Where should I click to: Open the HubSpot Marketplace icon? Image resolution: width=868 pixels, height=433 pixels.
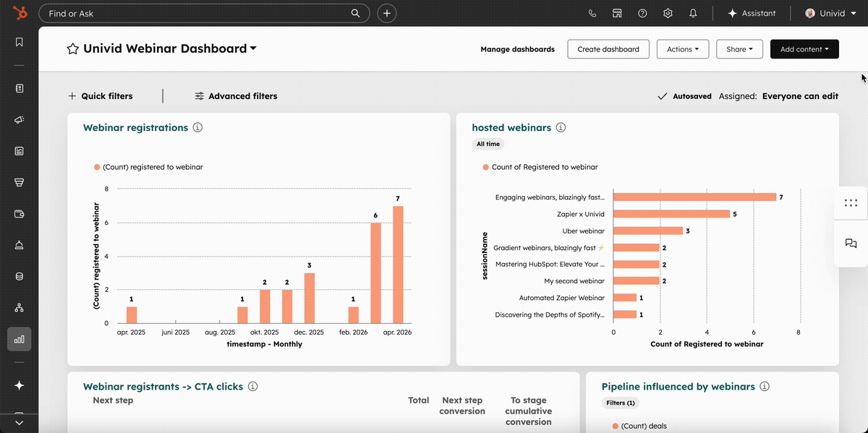tap(617, 12)
